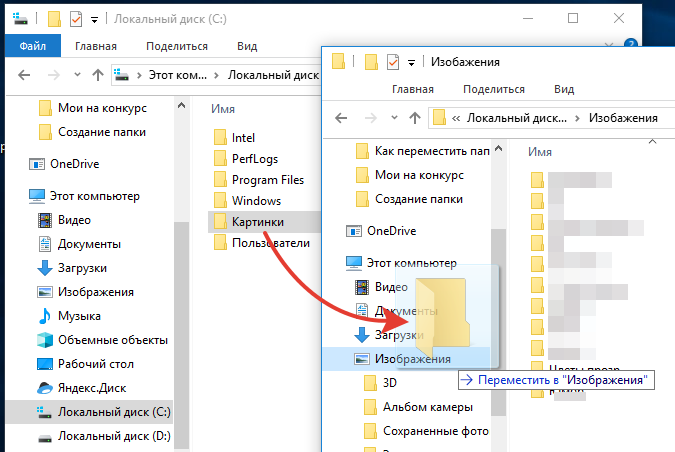Viewport: 675px width, 452px height.
Task: Open the Файл menu in back window
Action: pyautogui.click(x=33, y=46)
